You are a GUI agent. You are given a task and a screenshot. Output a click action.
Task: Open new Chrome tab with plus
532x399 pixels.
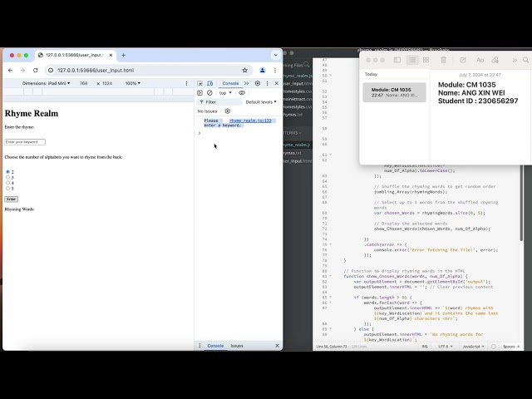pyautogui.click(x=123, y=55)
